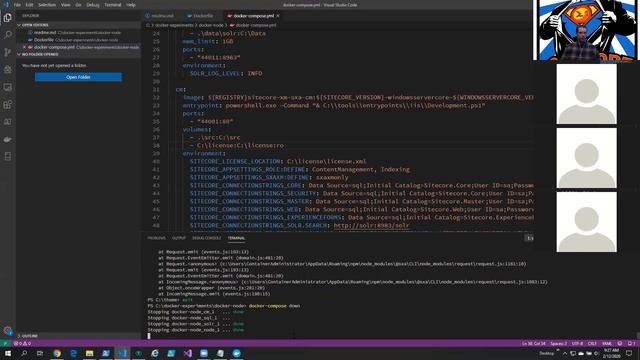Open the Windows Start menu
The height and width of the screenshot is (360, 640).
(8, 353)
